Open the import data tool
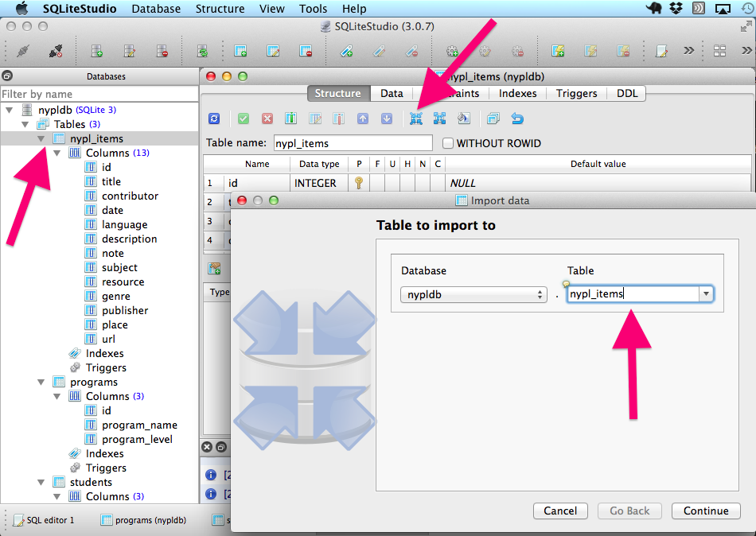Screen dimensions: 756x536 click(417, 118)
